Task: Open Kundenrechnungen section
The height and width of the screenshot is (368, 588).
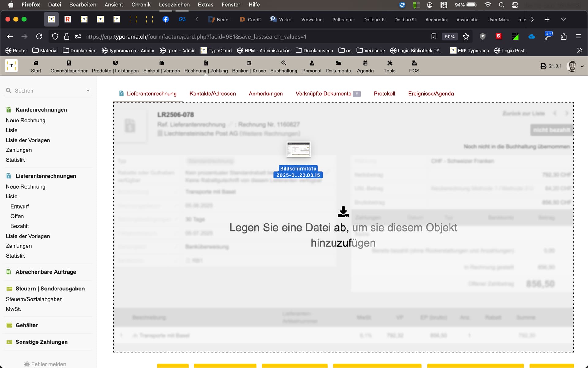Action: [x=41, y=110]
